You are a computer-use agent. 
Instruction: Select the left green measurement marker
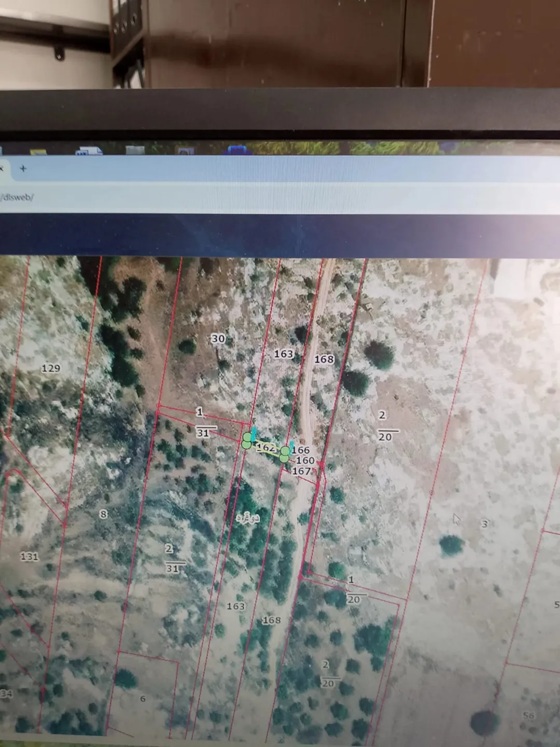(x=247, y=441)
